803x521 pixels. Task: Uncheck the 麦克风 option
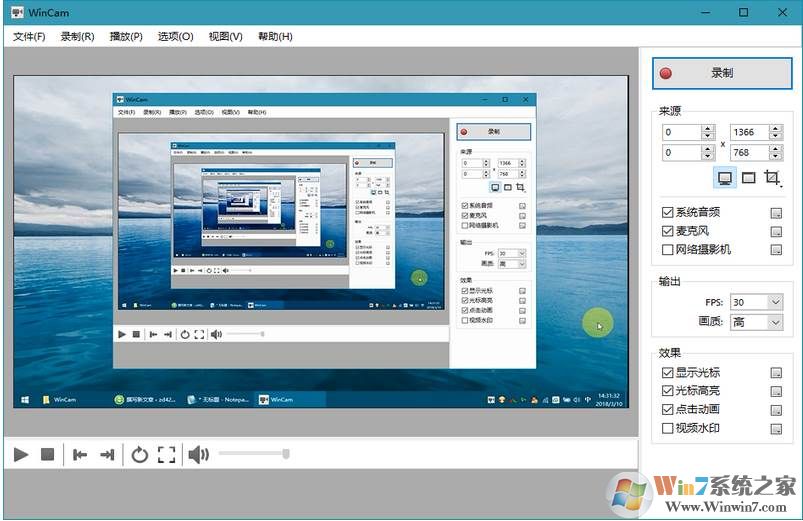tap(667, 231)
